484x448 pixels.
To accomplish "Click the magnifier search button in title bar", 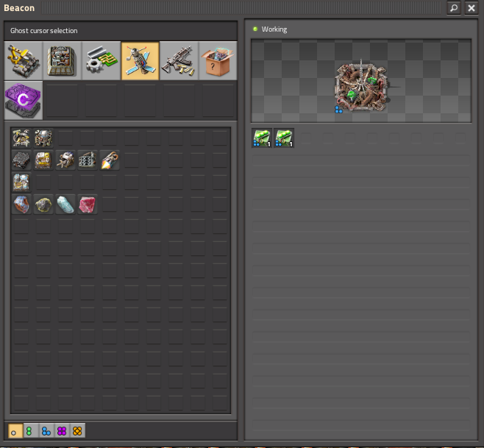I will [x=454, y=8].
